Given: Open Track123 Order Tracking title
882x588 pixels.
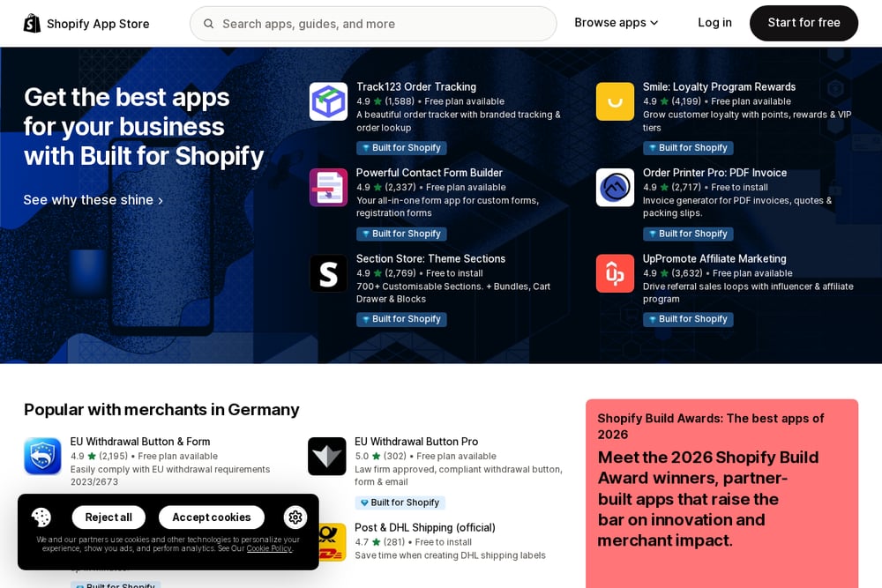Looking at the screenshot, I should pyautogui.click(x=416, y=87).
